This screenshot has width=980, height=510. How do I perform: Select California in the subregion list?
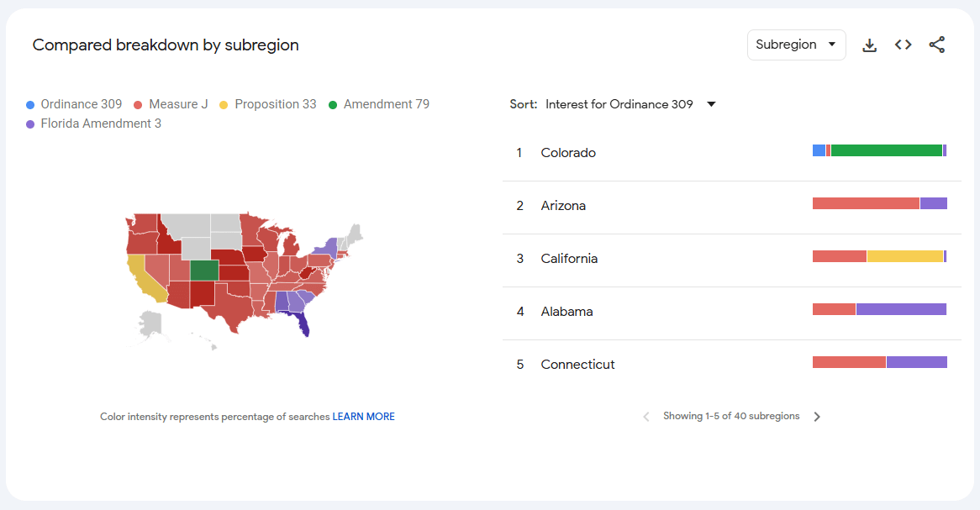pos(569,259)
